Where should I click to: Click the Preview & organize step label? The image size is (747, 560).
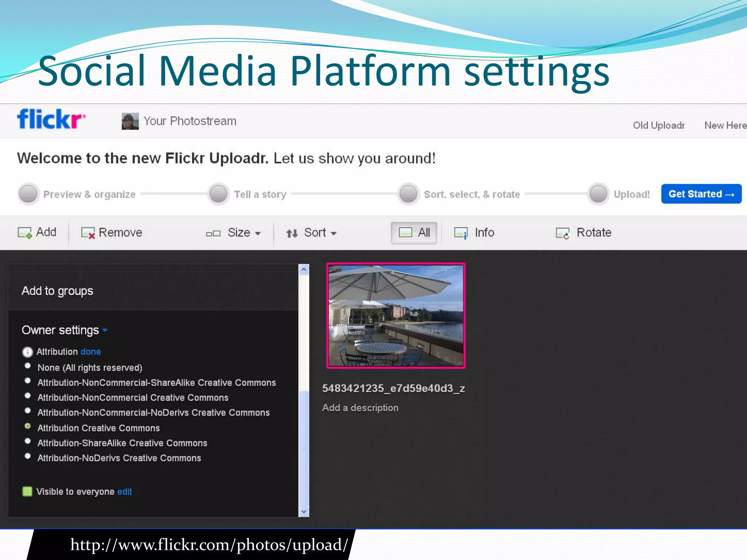[89, 194]
